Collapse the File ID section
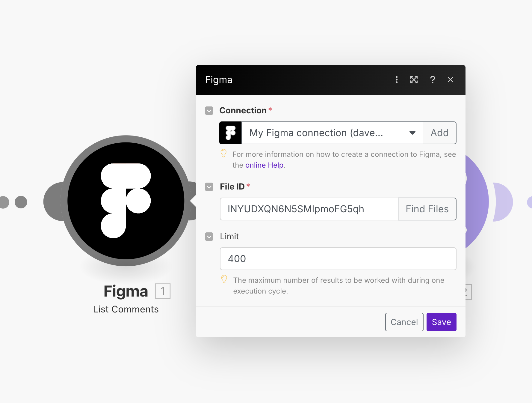The width and height of the screenshot is (532, 403). [209, 187]
